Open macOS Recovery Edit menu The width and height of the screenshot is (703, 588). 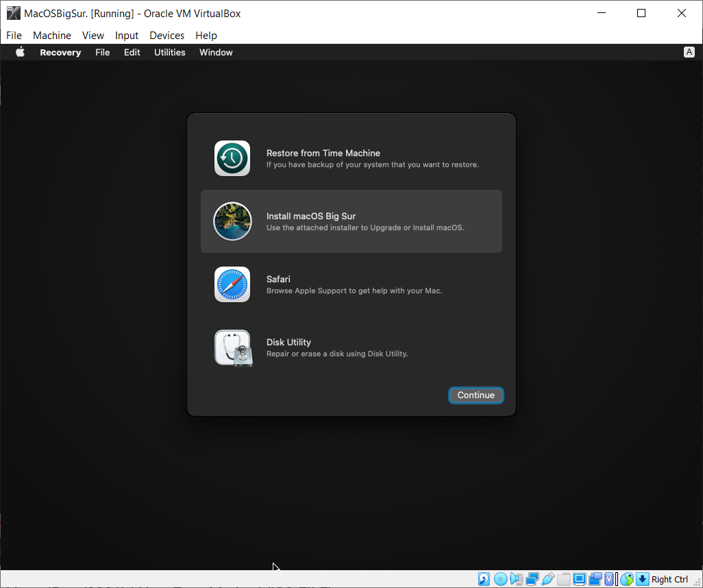pos(132,53)
